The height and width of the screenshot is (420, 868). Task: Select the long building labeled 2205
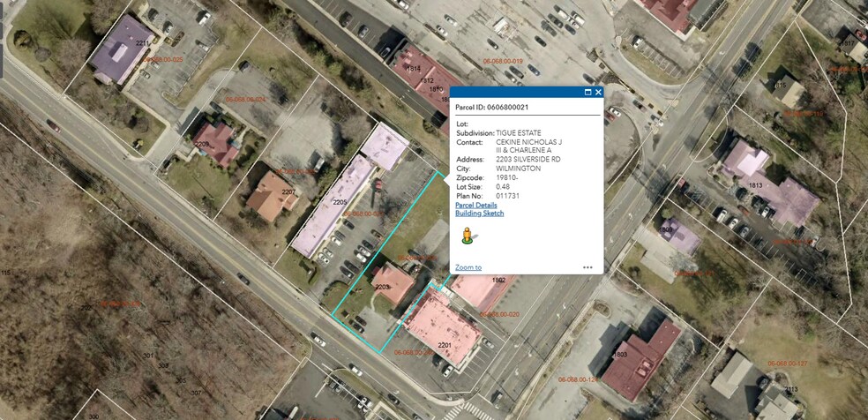[x=333, y=206]
